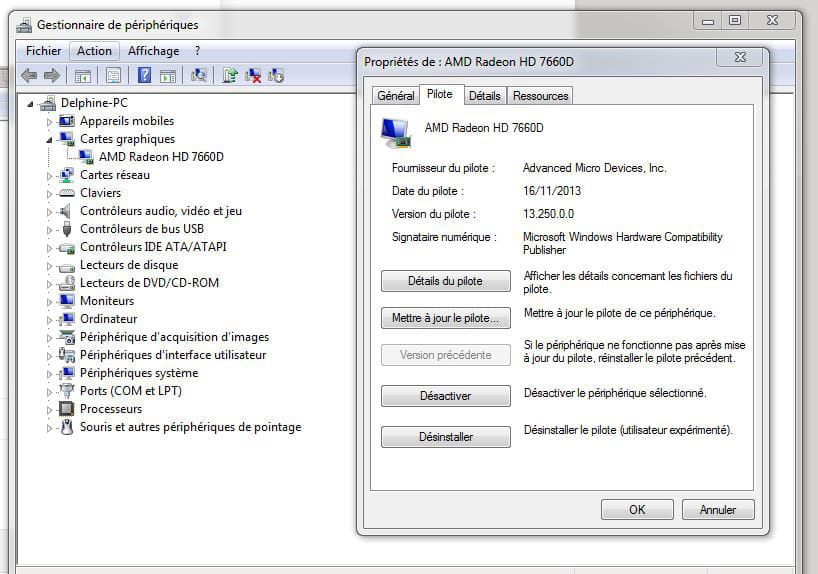The width and height of the screenshot is (818, 574).
Task: Select the Pilote tab
Action: 440,94
